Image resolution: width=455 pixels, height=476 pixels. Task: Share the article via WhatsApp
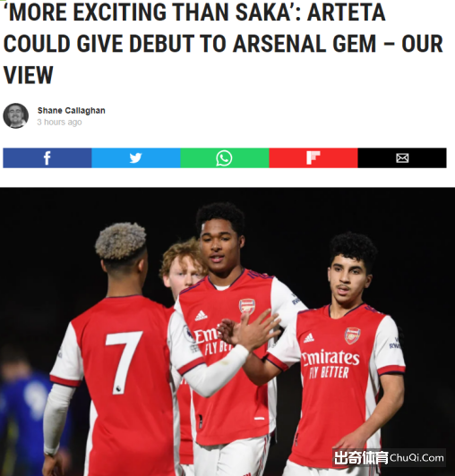[x=225, y=157]
